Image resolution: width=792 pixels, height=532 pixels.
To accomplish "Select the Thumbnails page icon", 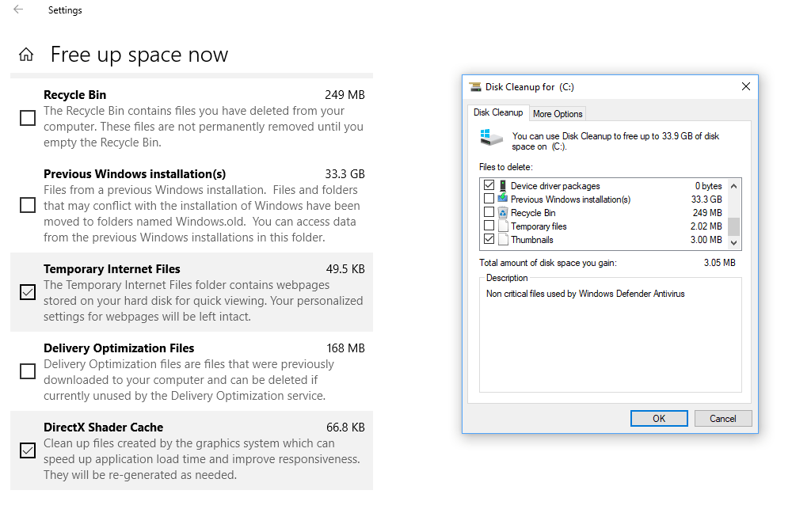I will (503, 239).
